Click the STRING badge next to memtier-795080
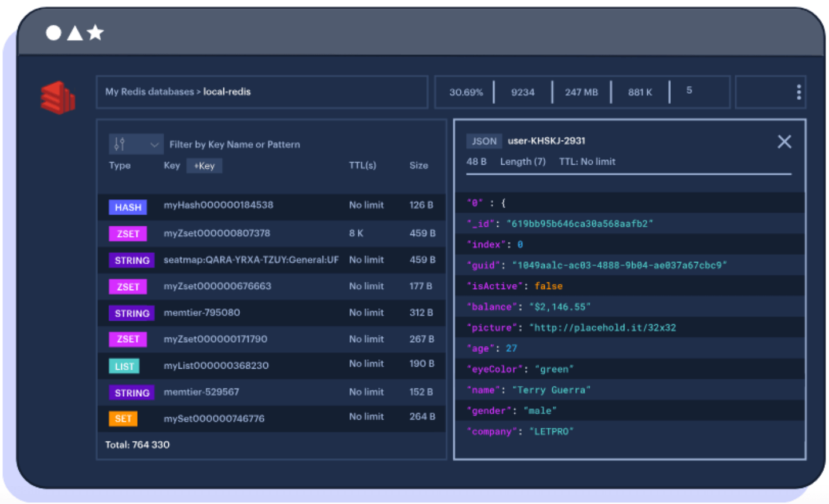This screenshot has width=829, height=504. [x=131, y=313]
